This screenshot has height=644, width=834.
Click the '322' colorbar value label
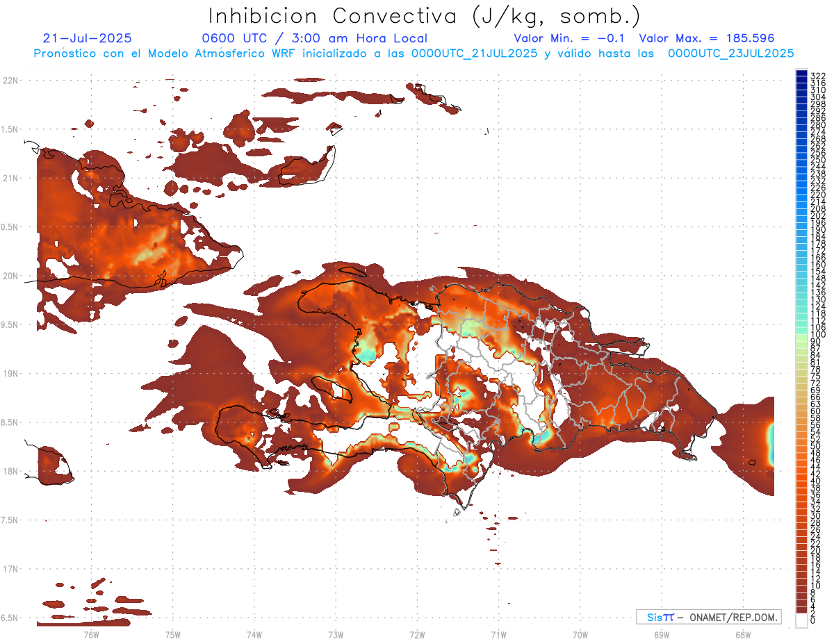817,76
